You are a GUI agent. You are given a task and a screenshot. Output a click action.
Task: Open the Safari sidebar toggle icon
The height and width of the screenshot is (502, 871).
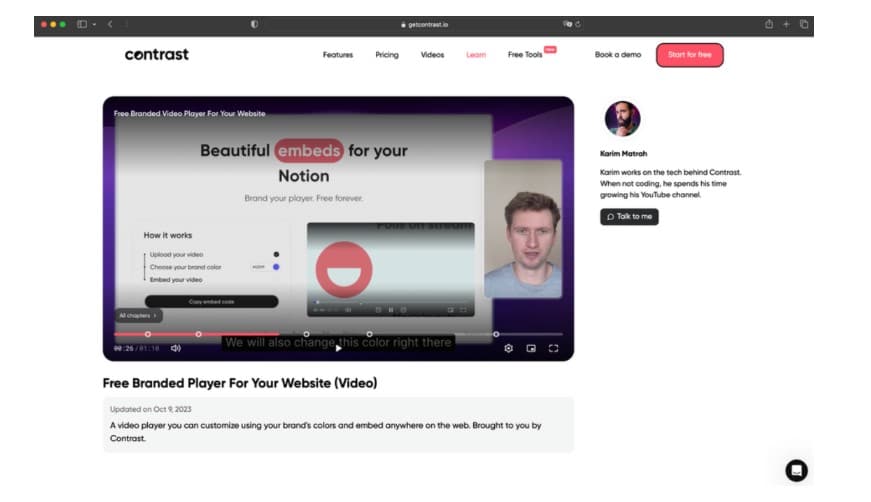[82, 24]
